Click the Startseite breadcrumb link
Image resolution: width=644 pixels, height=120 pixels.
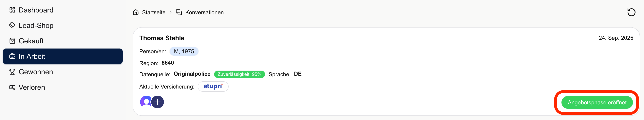[154, 12]
